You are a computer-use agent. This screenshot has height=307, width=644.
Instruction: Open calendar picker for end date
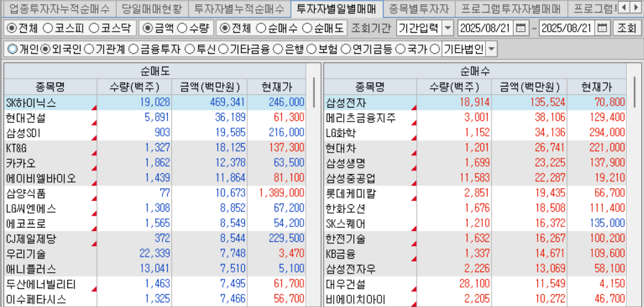click(602, 28)
